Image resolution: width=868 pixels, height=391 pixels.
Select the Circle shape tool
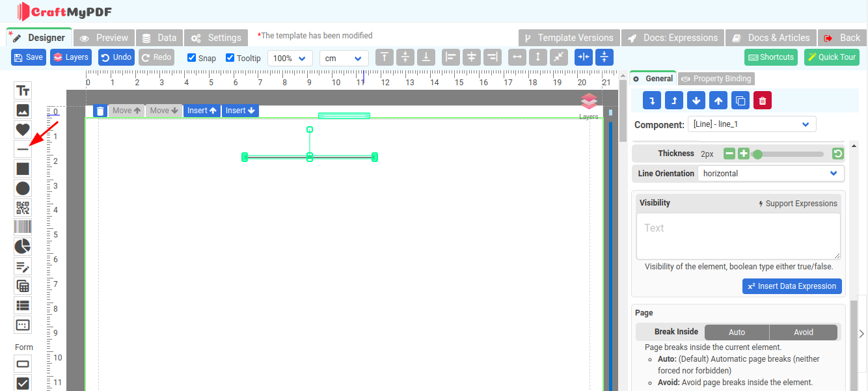(x=23, y=189)
